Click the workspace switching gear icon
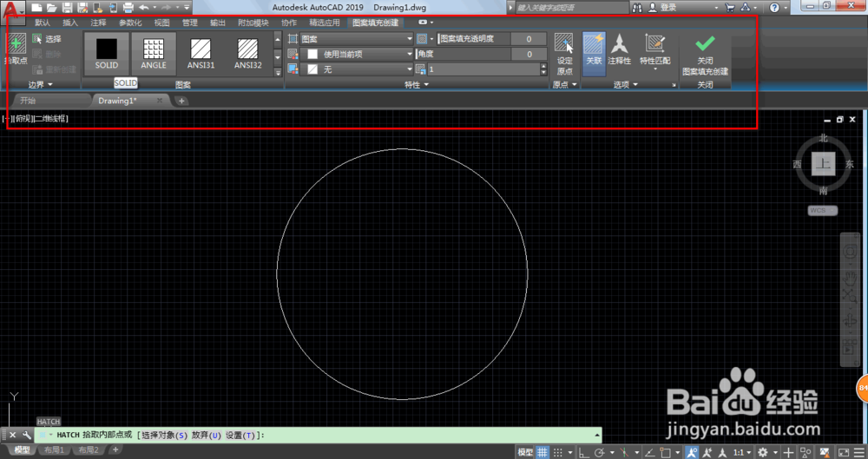868x459 pixels. [x=763, y=452]
